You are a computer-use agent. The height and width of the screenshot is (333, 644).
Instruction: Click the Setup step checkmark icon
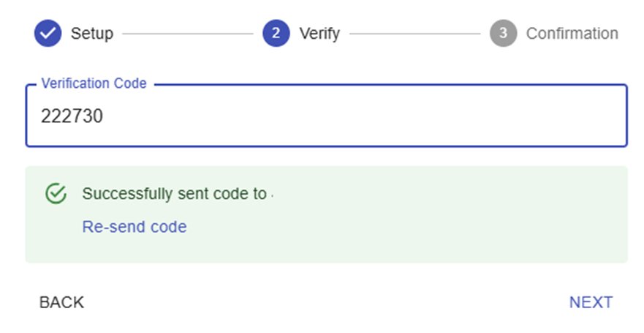(48, 34)
